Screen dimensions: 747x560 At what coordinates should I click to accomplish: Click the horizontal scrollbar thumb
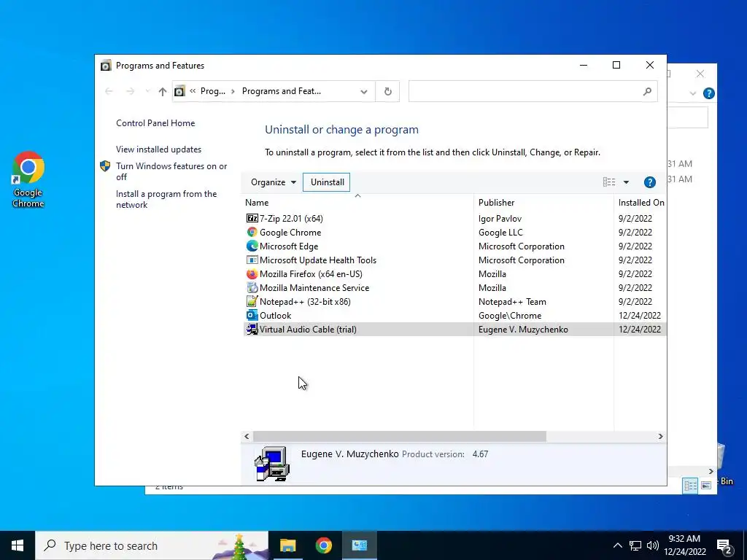pyautogui.click(x=400, y=436)
